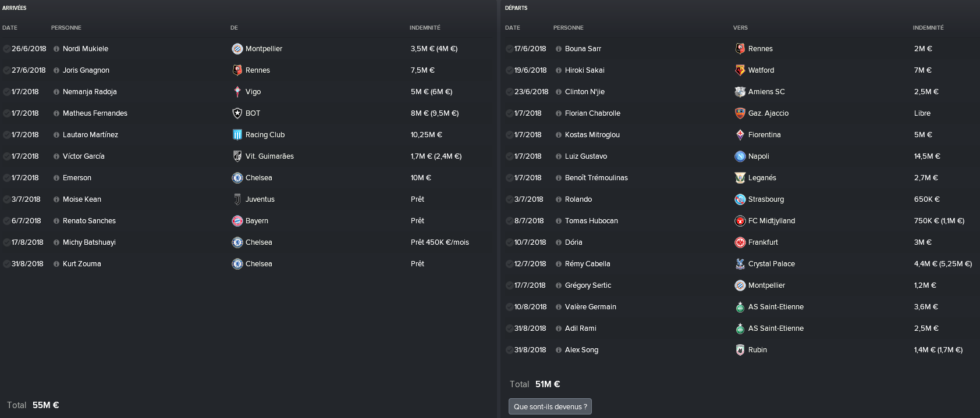
Task: Toggle the check mark for Bouna Sarr row
Action: [509, 49]
